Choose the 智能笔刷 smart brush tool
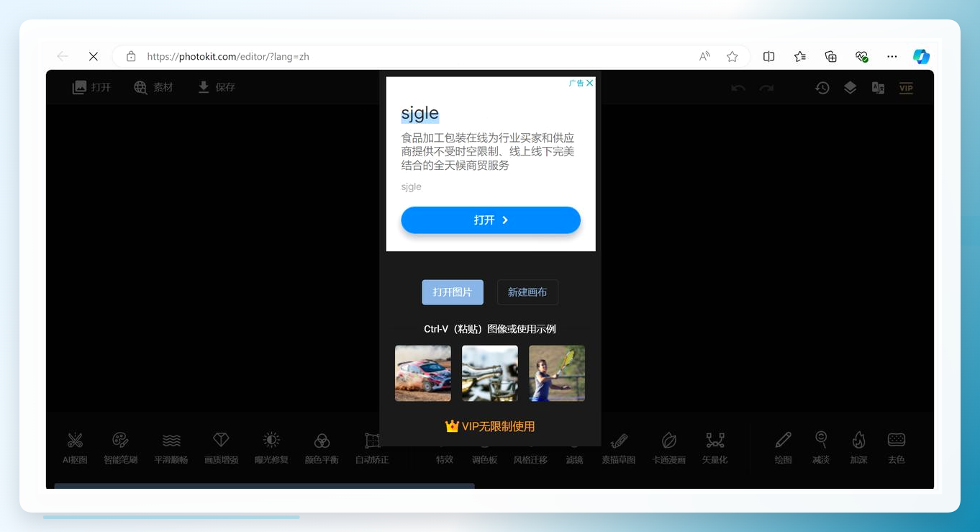Image resolution: width=980 pixels, height=532 pixels. [120, 448]
